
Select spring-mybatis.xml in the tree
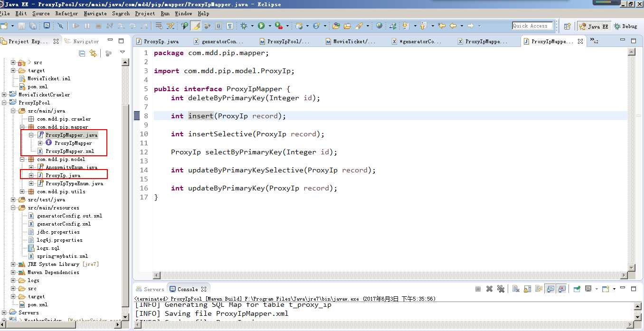[62, 256]
